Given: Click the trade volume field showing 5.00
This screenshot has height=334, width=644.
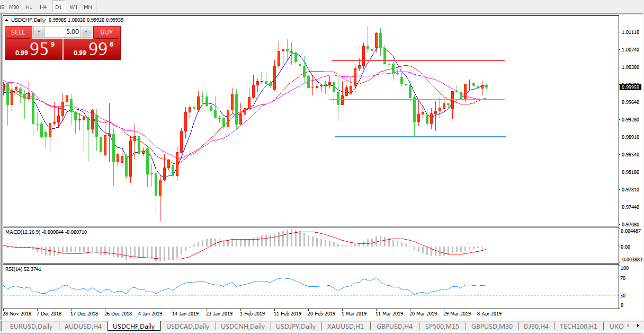Looking at the screenshot, I should click(x=62, y=32).
